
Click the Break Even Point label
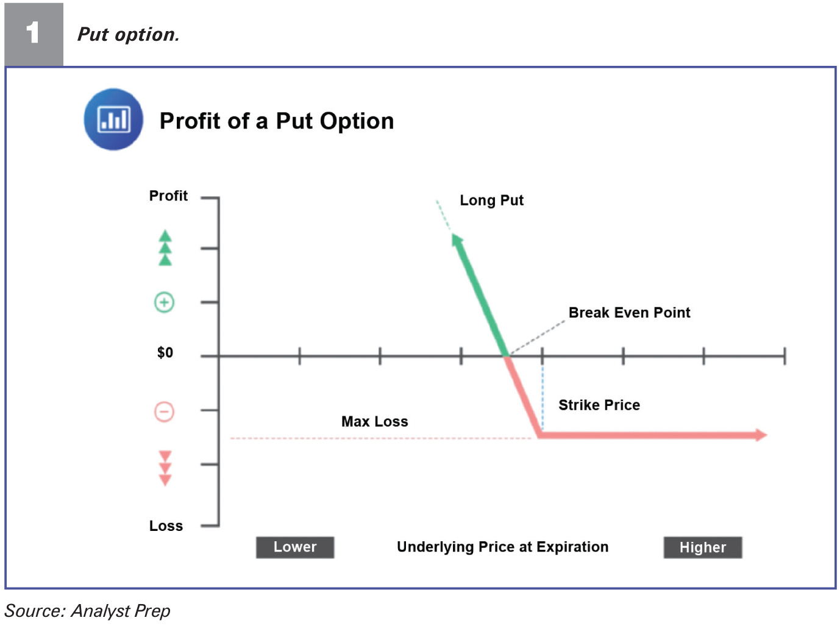(x=630, y=313)
